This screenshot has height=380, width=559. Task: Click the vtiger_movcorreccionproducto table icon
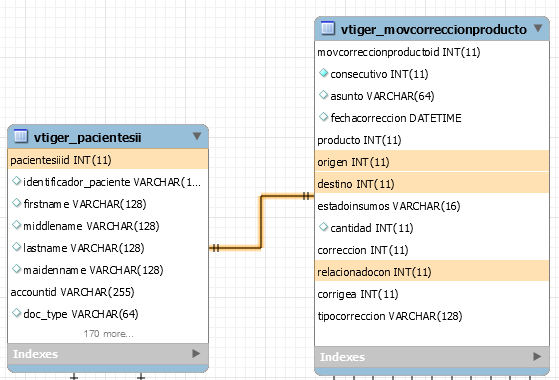328,28
